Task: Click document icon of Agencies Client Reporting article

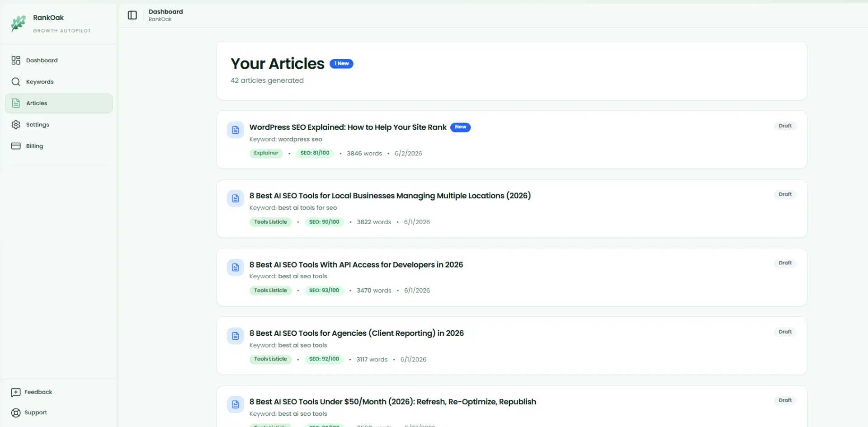Action: pos(236,336)
